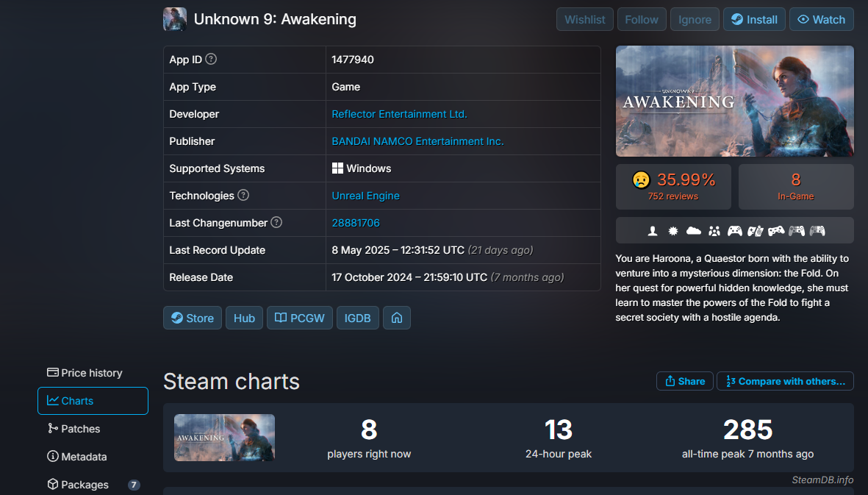This screenshot has height=495, width=868.
Task: Click the Unknown 9 Awakening banner image
Action: click(734, 101)
